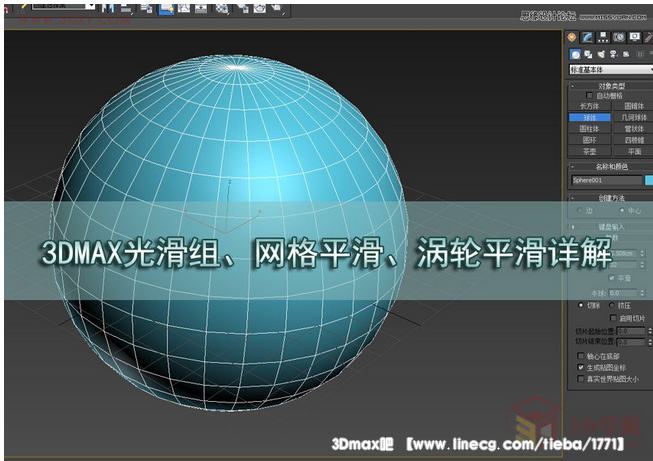Click the Align tool in main toolbar
Viewport: 653px width, 461px height.
coord(126,7)
